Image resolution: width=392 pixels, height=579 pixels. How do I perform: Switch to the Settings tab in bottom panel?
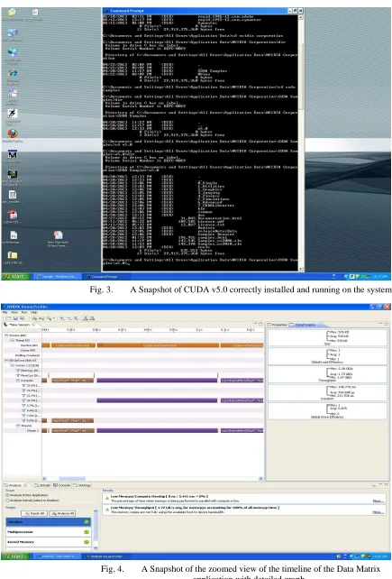[82, 485]
